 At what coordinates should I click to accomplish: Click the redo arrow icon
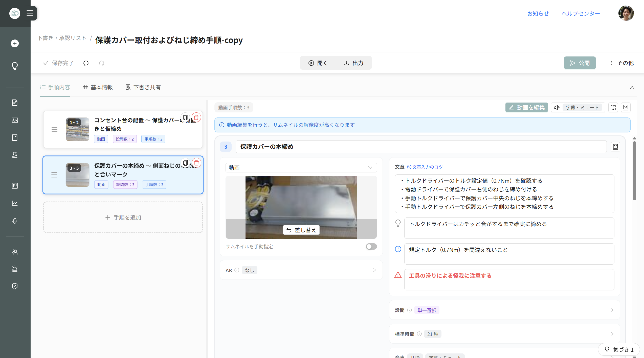click(x=102, y=63)
